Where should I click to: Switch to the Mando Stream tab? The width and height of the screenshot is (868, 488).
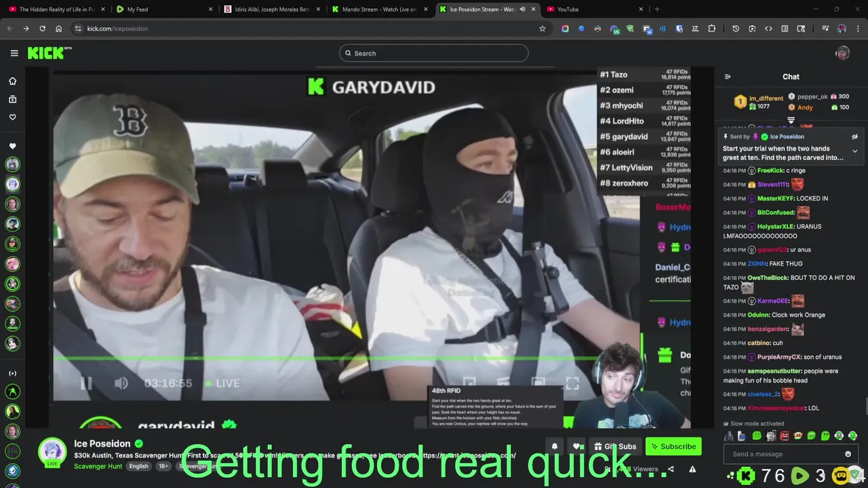click(380, 9)
